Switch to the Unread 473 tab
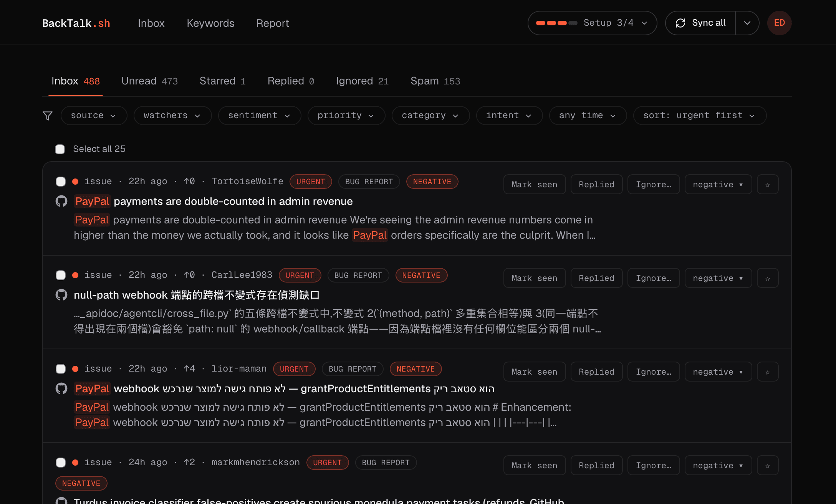This screenshot has width=836, height=504. coord(149,81)
